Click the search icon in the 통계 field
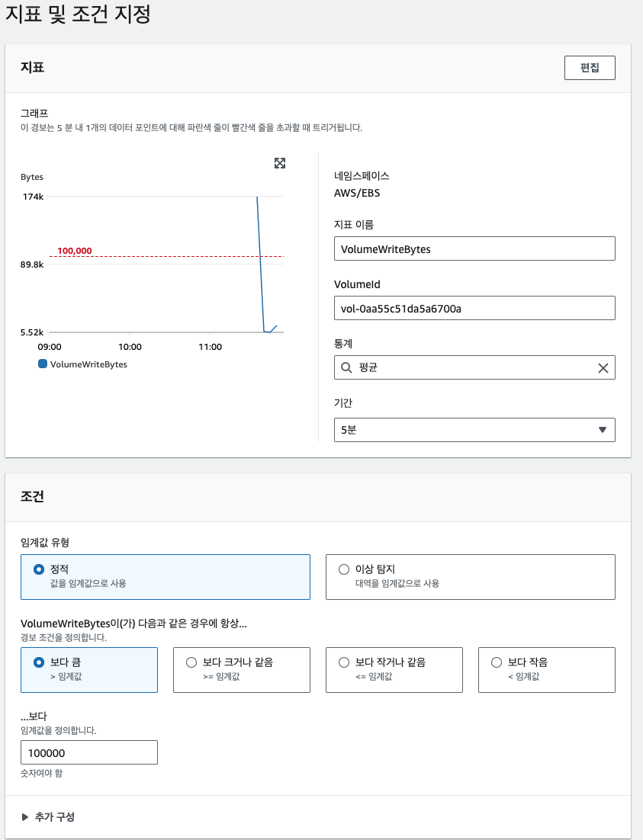Image resolution: width=643 pixels, height=840 pixels. (x=346, y=367)
